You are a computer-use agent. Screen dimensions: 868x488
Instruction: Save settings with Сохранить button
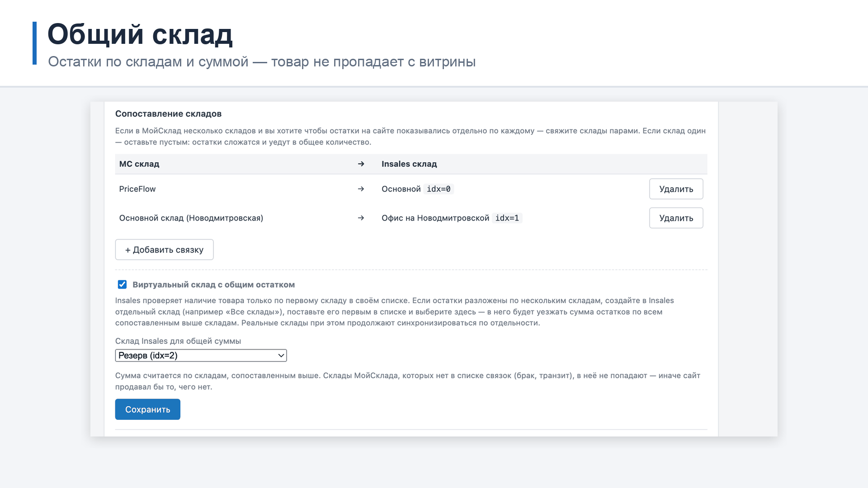(x=147, y=409)
